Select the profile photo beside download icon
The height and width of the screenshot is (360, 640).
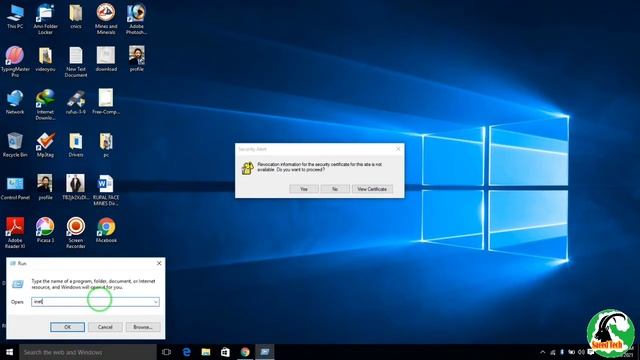tap(136, 59)
